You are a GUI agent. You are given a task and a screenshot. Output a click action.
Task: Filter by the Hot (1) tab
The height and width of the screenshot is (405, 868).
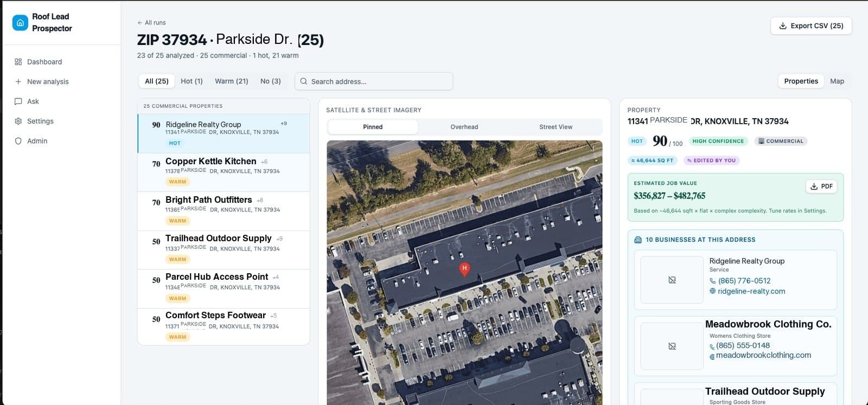tap(192, 81)
